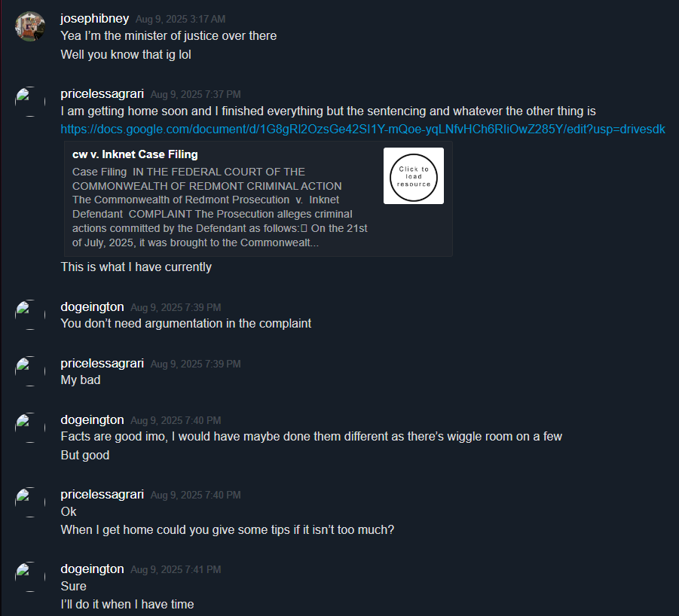Click pricelessagrari avatar beside 'Ok' message
Image resolution: width=679 pixels, height=616 pixels.
[30, 502]
